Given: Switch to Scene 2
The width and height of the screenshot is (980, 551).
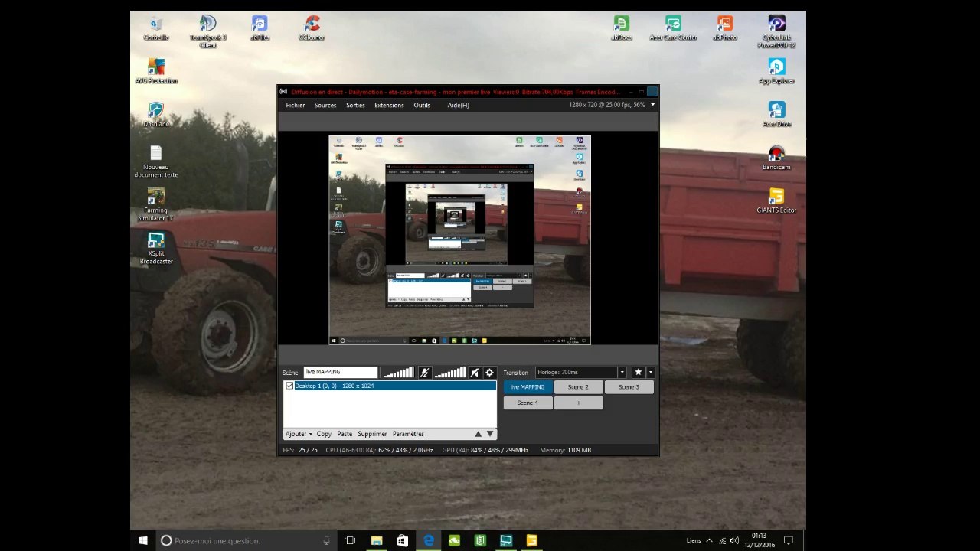Looking at the screenshot, I should click(578, 386).
